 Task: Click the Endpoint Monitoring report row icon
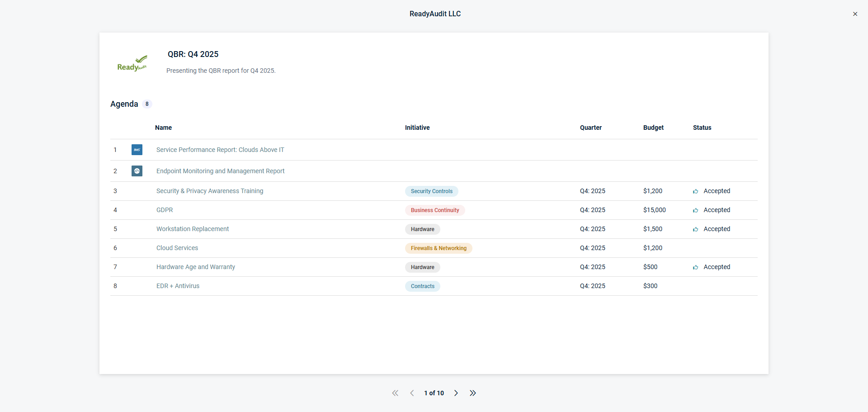tap(137, 171)
